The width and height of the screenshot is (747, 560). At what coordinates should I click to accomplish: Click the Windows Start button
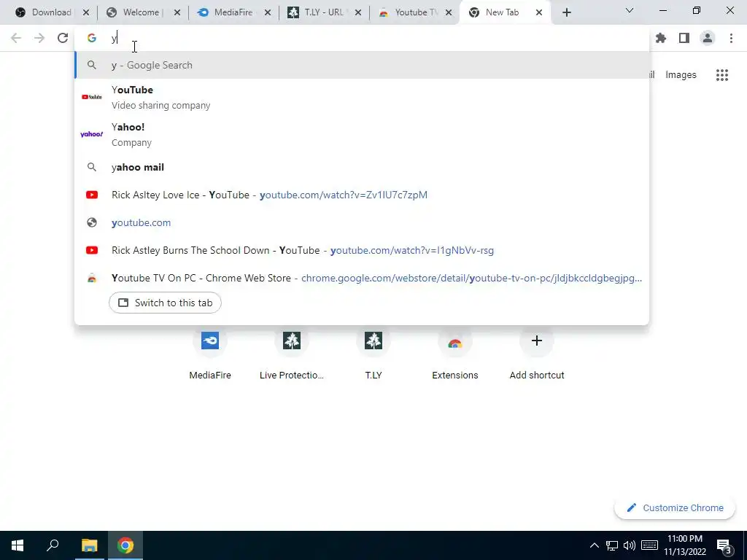[18, 545]
